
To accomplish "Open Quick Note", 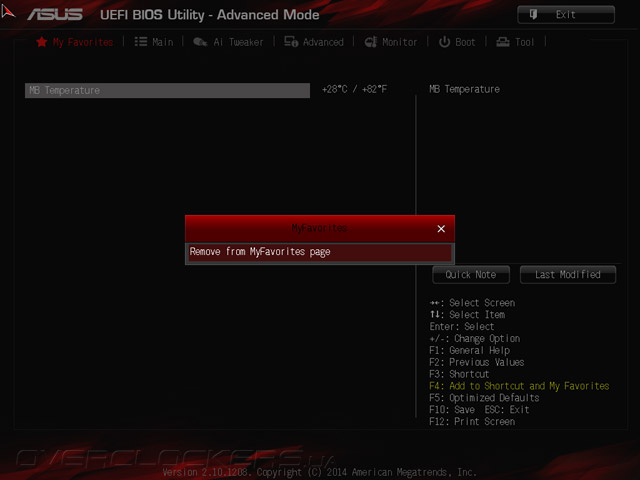I will pos(471,275).
